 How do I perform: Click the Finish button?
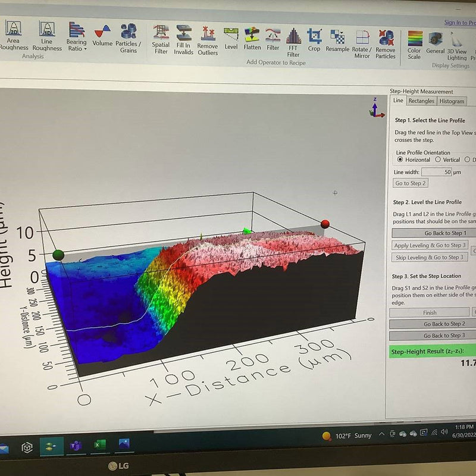click(x=429, y=312)
